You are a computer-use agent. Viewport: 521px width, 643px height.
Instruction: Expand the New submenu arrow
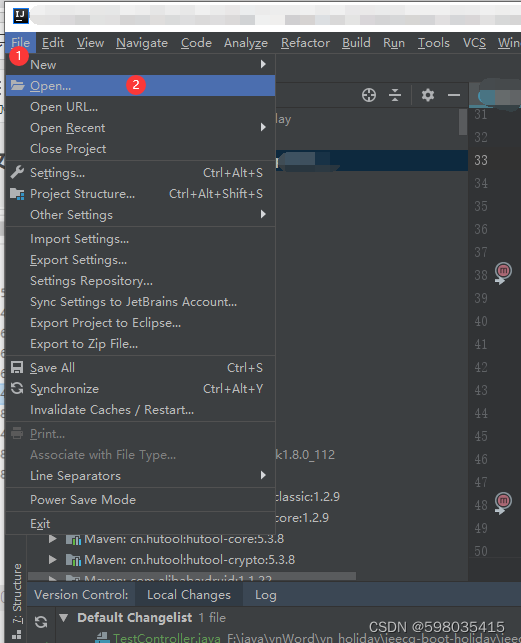pyautogui.click(x=263, y=64)
